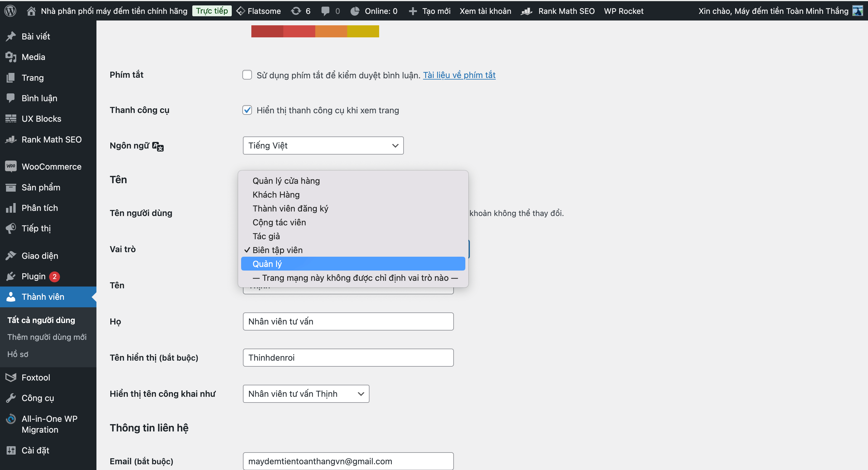Open Thêm người dùng mới submenu item

[47, 337]
